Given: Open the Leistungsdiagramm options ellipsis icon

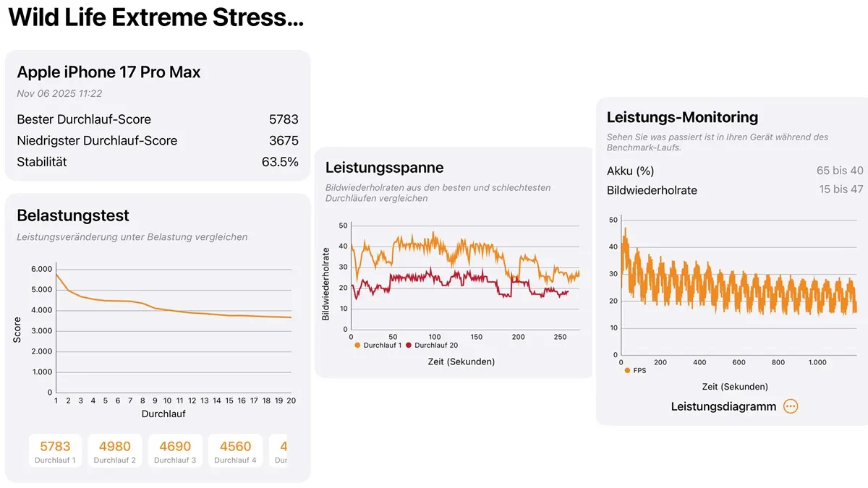Looking at the screenshot, I should (790, 406).
